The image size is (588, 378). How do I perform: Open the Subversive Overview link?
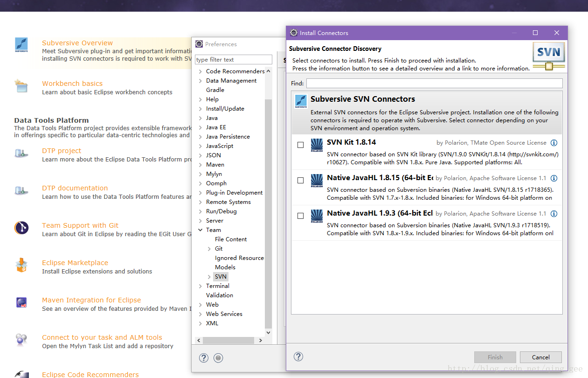(x=77, y=43)
